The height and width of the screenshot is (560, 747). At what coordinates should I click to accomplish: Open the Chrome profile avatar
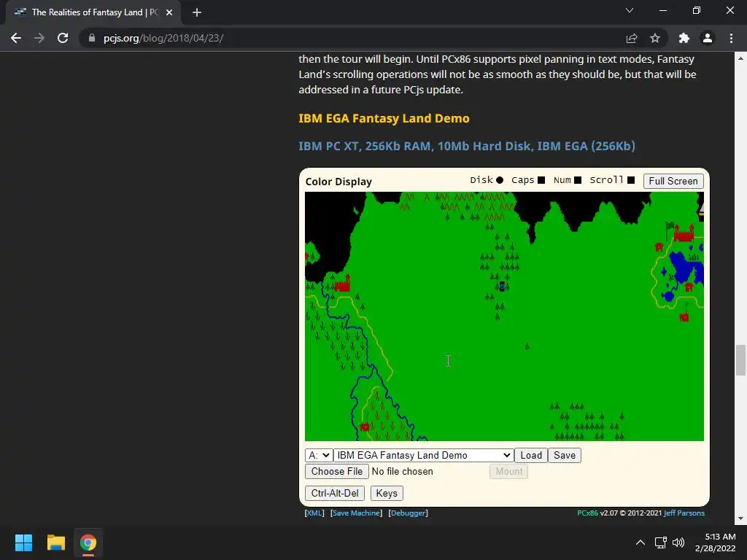708,38
